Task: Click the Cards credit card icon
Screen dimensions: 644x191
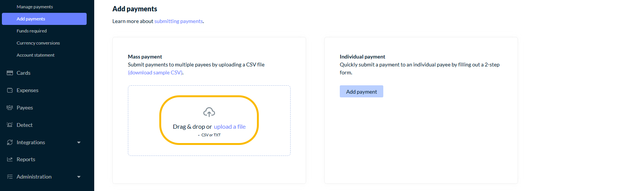Action: [10, 73]
